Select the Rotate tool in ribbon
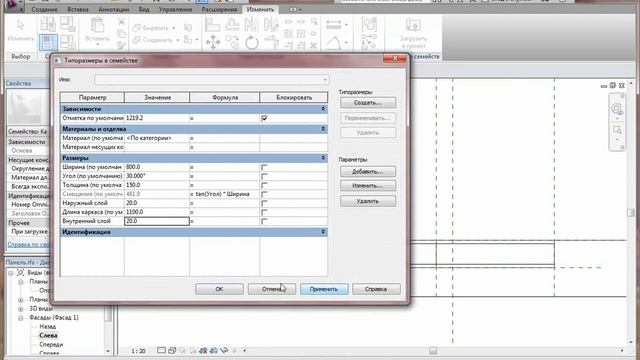 click(251, 42)
